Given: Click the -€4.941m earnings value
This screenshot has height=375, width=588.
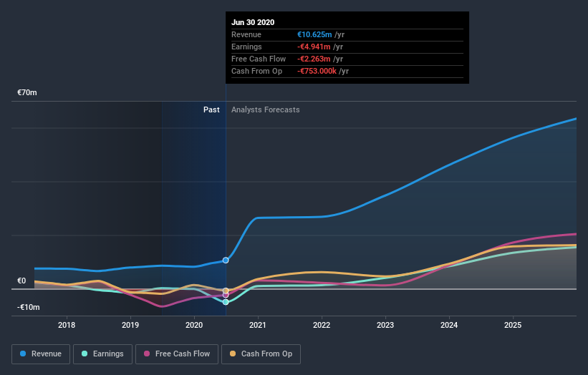Looking at the screenshot, I should tap(314, 47).
